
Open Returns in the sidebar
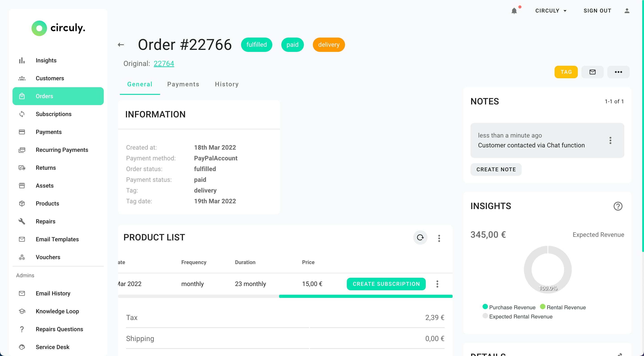tap(58, 168)
